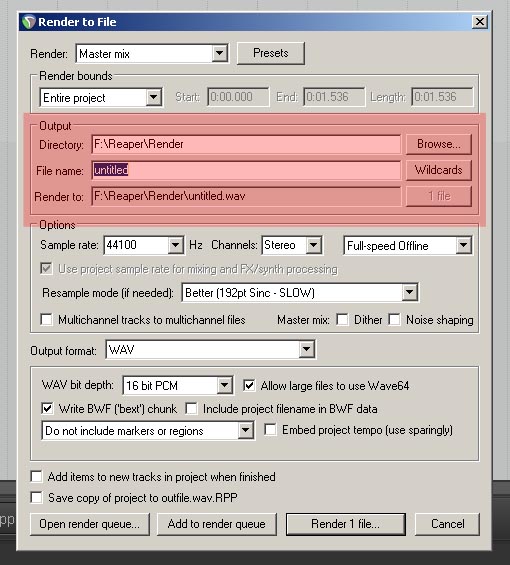Expand the Sample rate 44100 dropdown

coord(144,245)
